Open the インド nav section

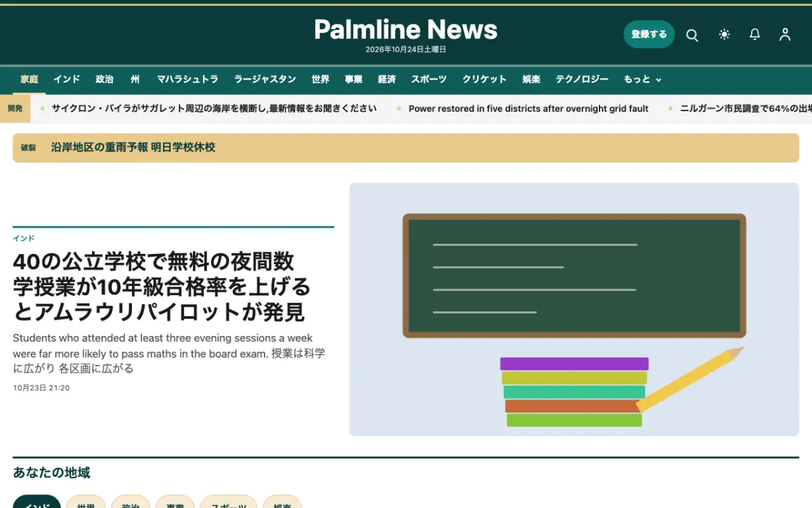pyautogui.click(x=66, y=79)
